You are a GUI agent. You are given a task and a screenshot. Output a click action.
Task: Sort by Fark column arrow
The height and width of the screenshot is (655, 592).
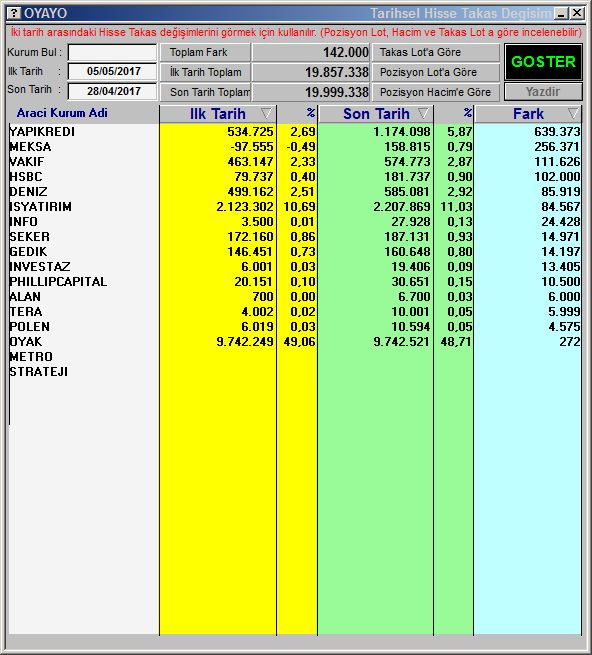tap(573, 113)
